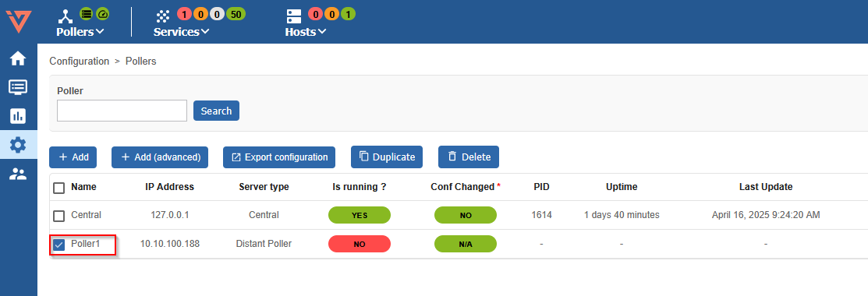The width and height of the screenshot is (868, 296).
Task: Click the green YES running status badge
Action: (x=360, y=215)
